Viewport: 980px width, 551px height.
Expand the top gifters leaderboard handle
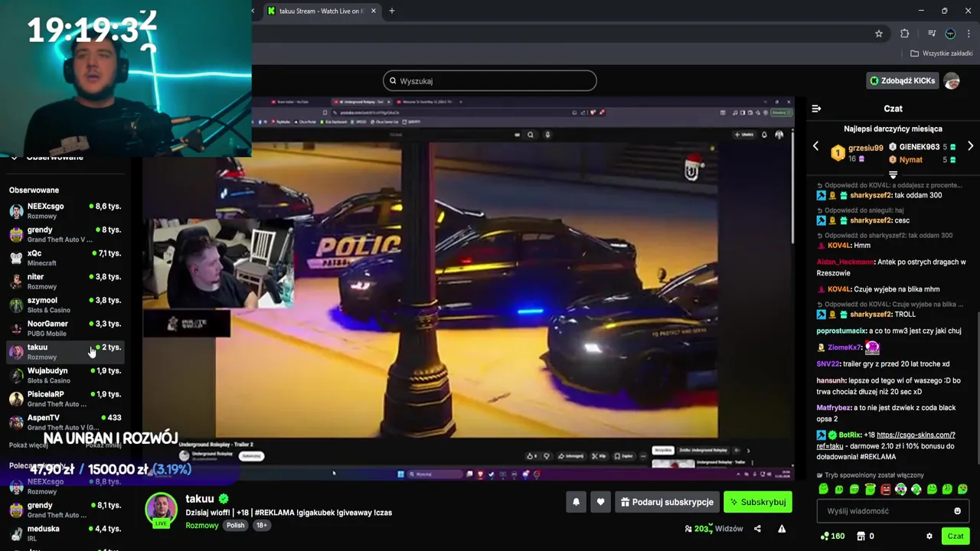[x=893, y=174]
